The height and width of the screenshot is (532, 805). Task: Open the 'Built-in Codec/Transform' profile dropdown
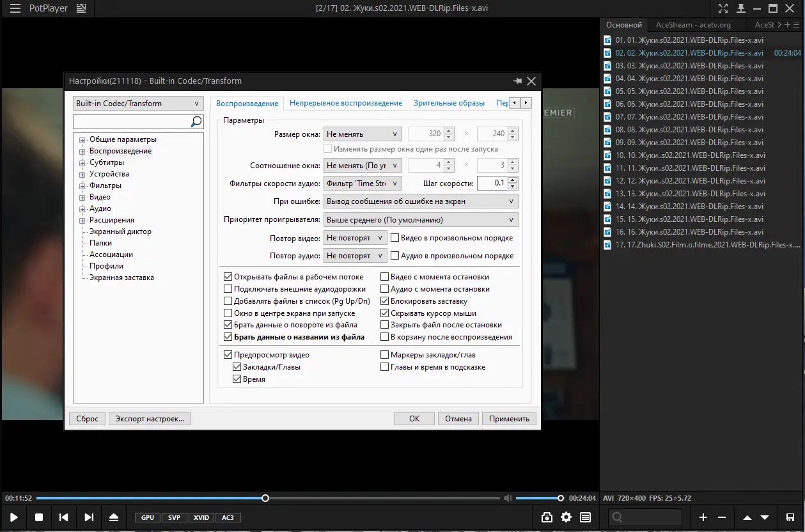tap(138, 104)
